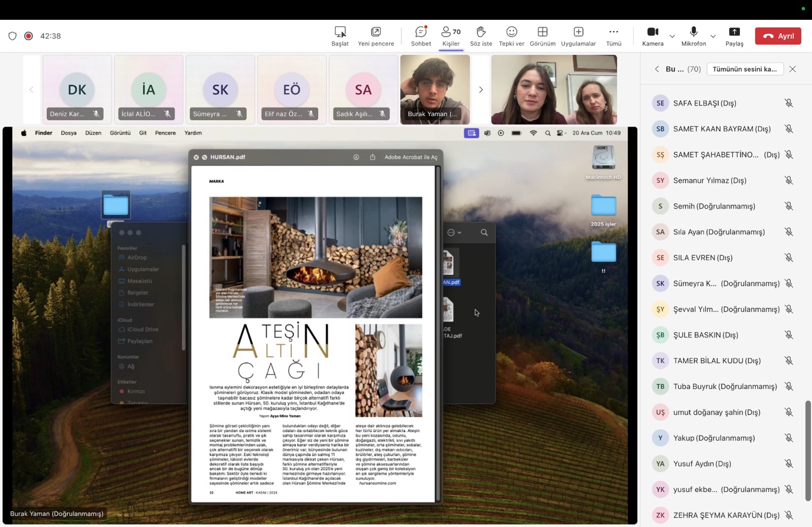Show previous participants in video strip

[x=32, y=90]
